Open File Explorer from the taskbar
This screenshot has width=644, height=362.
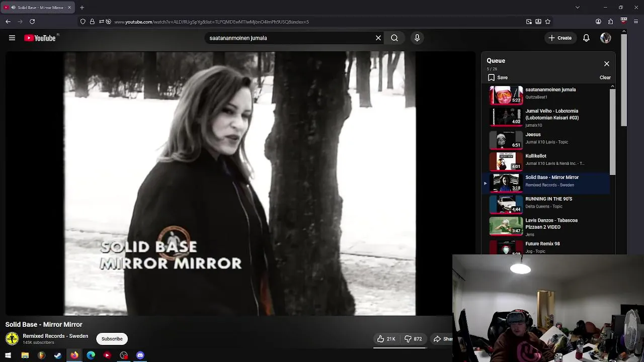click(25, 355)
